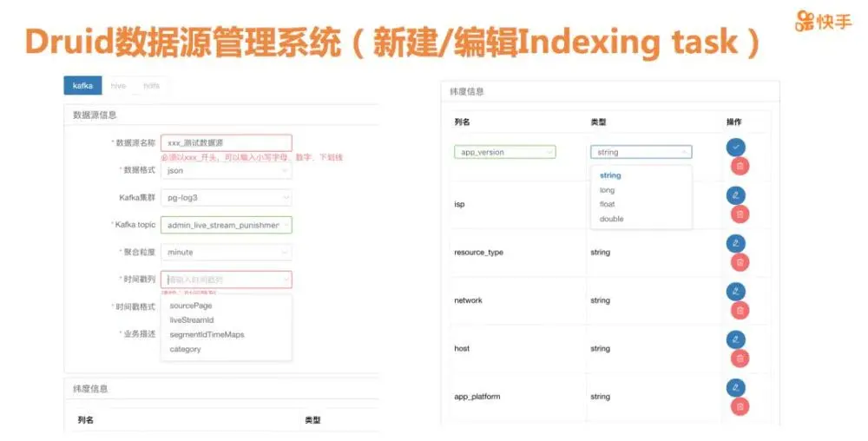Screen dimensions: 868x441
Task: Select float in the type list
Action: (641, 204)
